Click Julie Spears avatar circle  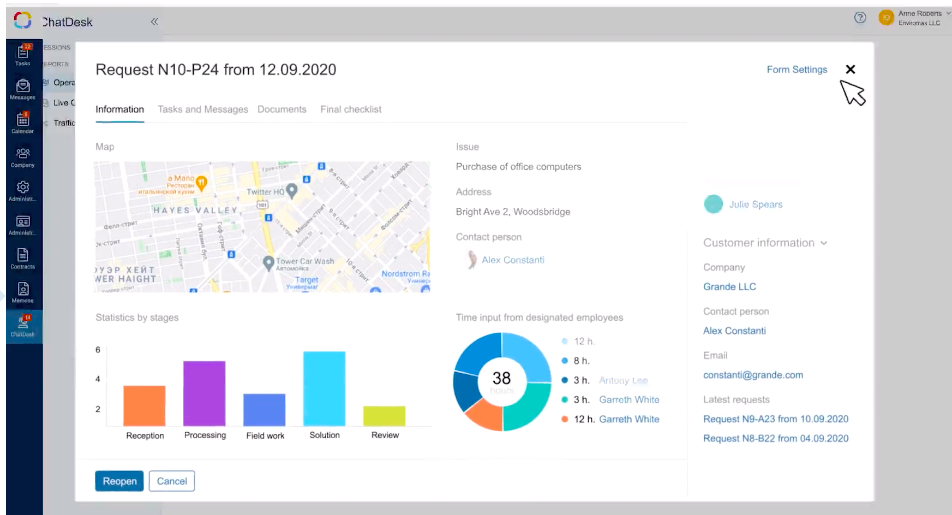(713, 204)
